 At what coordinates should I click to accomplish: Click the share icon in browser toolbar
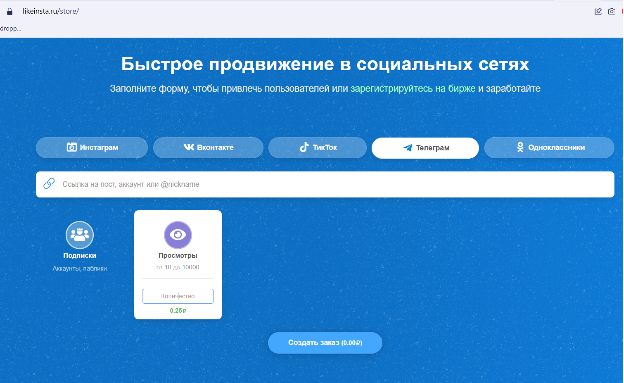coord(598,12)
